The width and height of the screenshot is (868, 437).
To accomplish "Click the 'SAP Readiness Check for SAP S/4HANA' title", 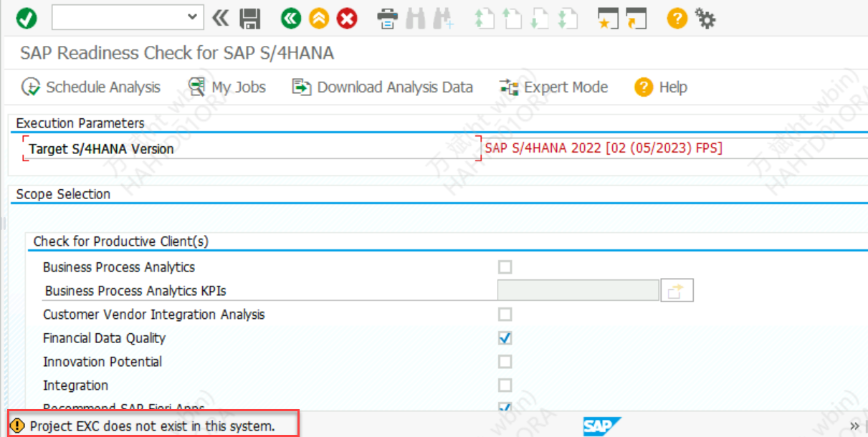I will (177, 53).
